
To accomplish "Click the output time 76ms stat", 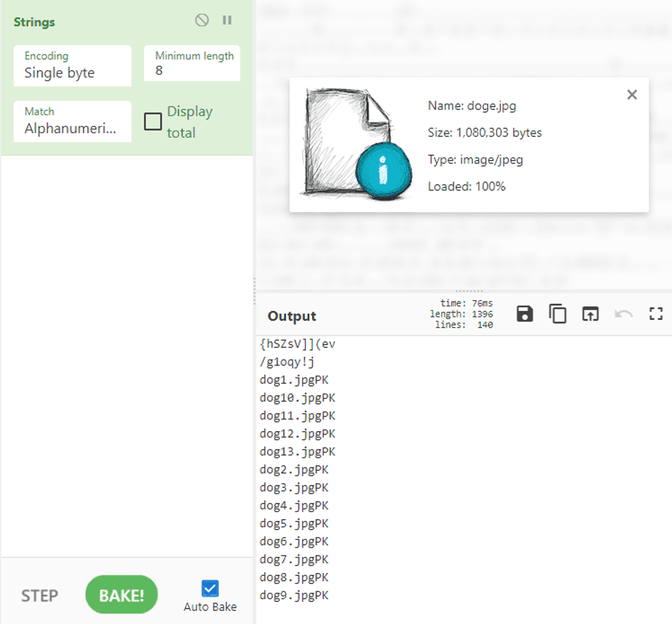I will [466, 303].
